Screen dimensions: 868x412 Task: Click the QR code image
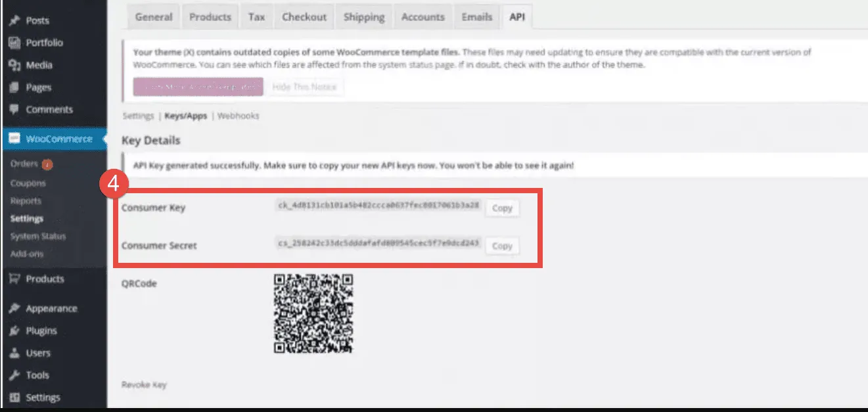(313, 313)
